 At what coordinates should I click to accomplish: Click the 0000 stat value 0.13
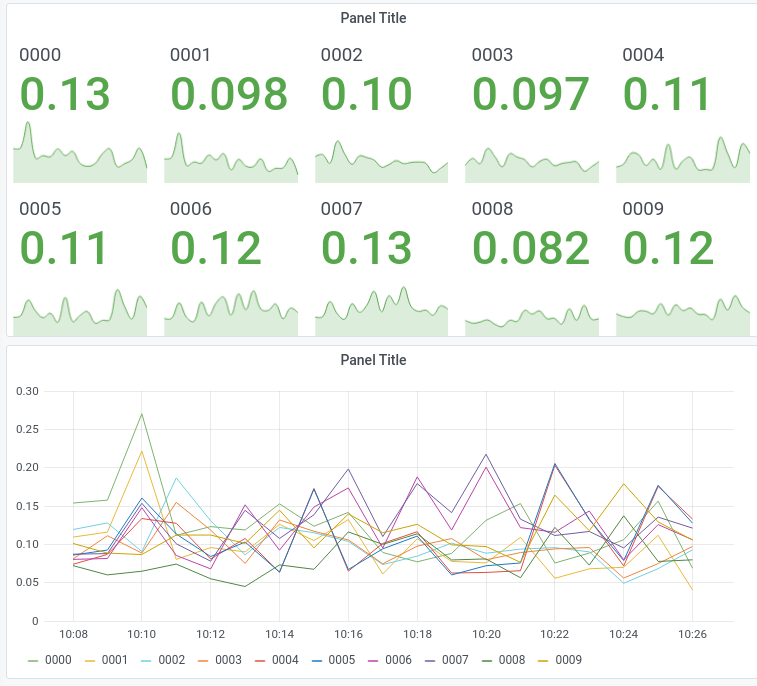pyautogui.click(x=65, y=94)
